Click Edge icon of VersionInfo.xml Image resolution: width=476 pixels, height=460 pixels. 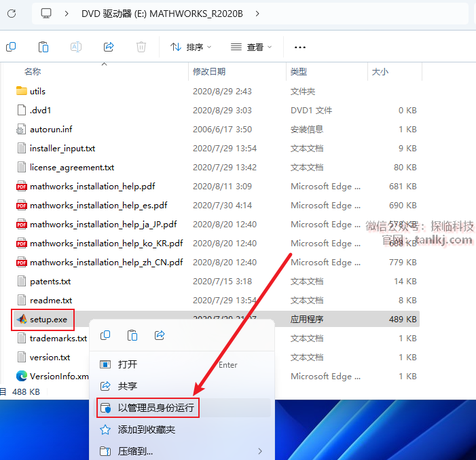coord(22,377)
